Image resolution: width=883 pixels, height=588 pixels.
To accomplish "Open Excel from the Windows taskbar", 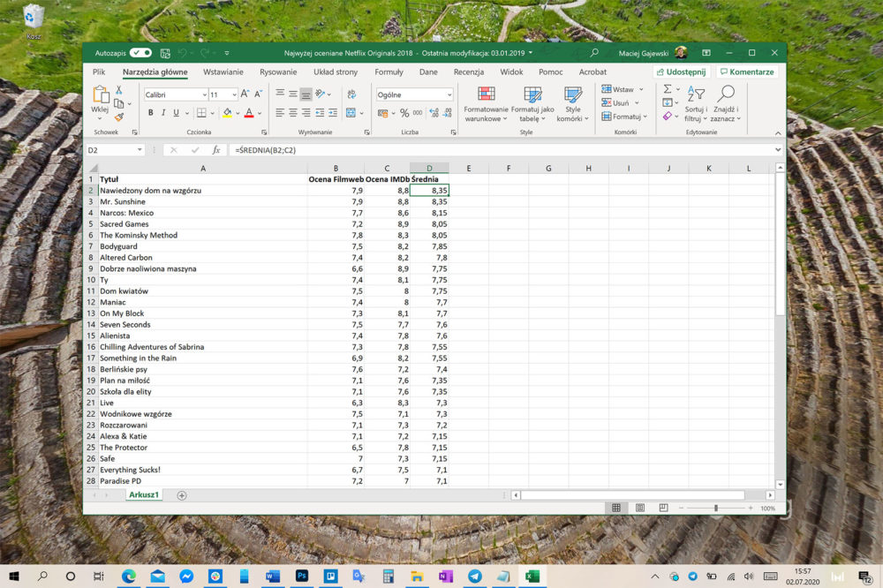I will [x=532, y=577].
